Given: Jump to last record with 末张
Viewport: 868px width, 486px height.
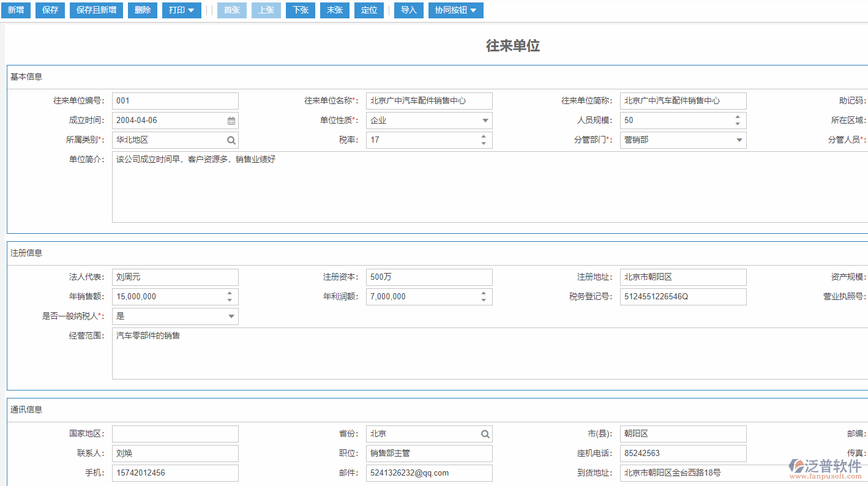Looking at the screenshot, I should click(334, 10).
